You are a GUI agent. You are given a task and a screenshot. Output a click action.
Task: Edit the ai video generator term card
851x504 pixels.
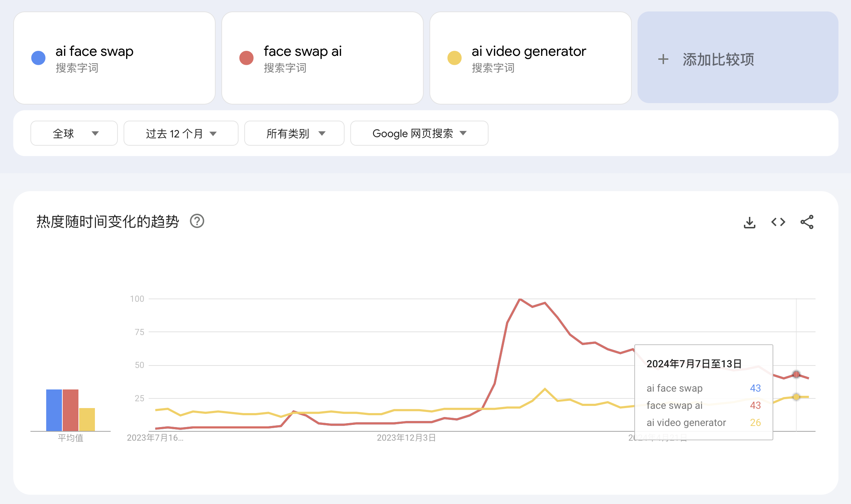530,58
